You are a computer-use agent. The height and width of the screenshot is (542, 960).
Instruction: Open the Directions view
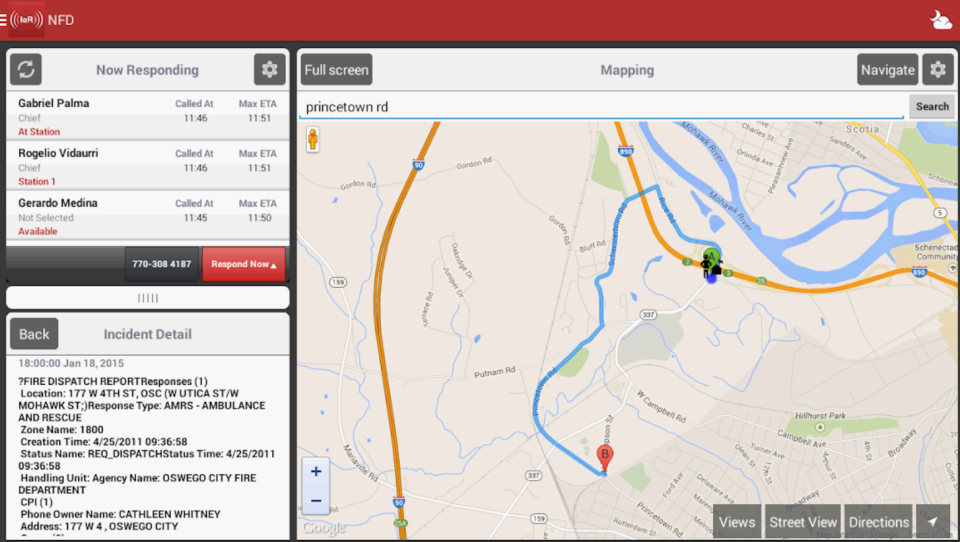coord(879,522)
